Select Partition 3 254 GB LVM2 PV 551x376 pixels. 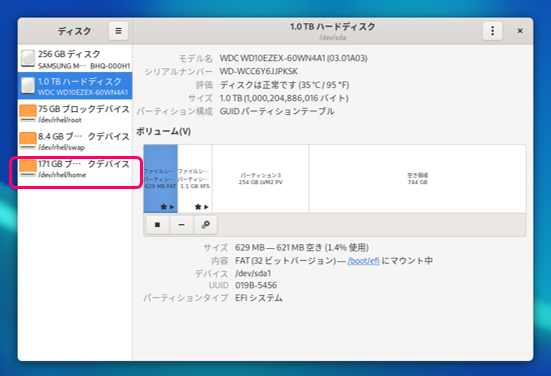(260, 179)
